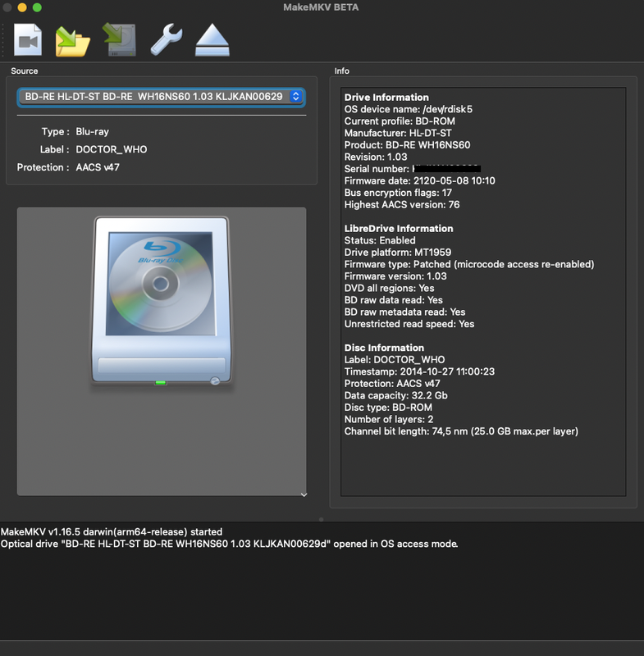The height and width of the screenshot is (656, 644).
Task: Click log line MakeMKV v1.16.5 started
Action: pyautogui.click(x=112, y=531)
